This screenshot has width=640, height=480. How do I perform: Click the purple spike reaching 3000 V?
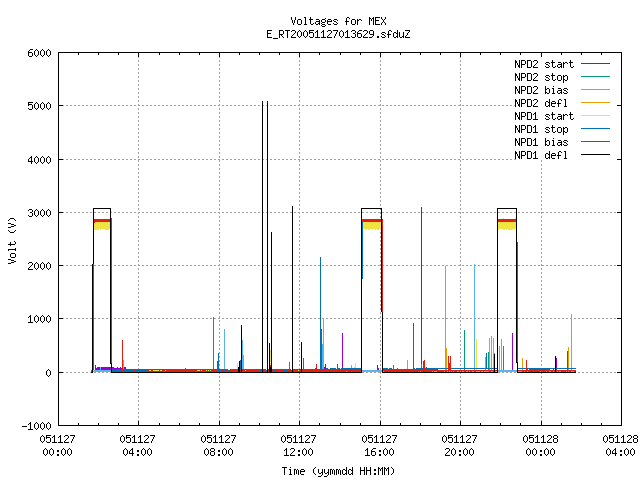[x=422, y=288]
